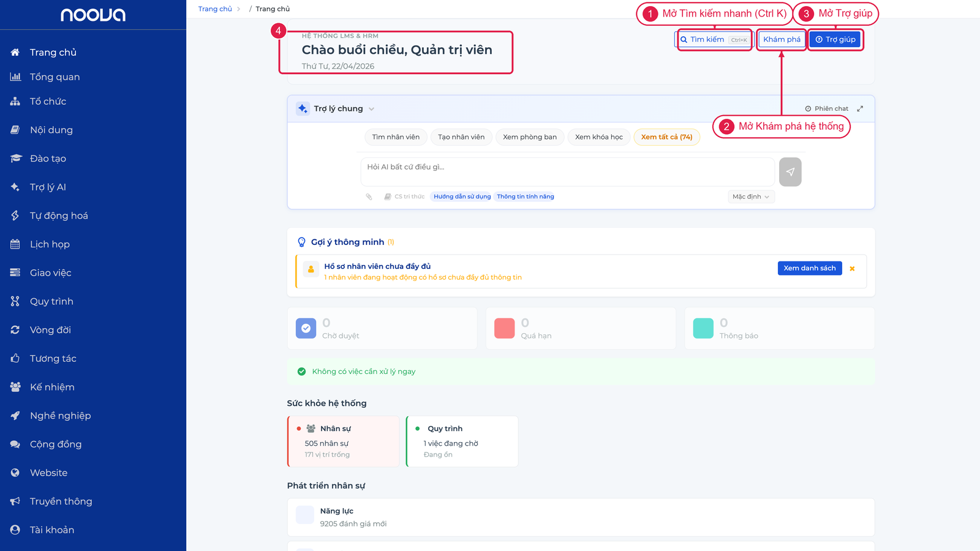This screenshot has height=551, width=980.
Task: Click the Trợ lý AI sparkle sidebar icon
Action: [15, 187]
